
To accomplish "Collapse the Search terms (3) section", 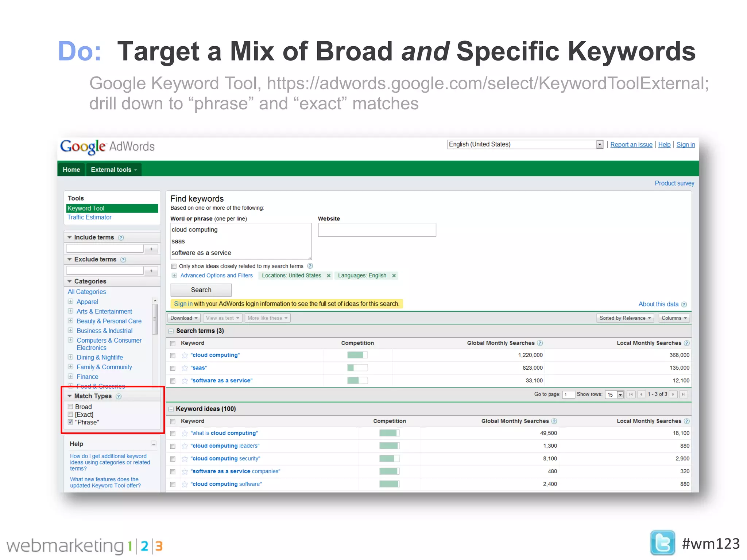I will point(171,331).
